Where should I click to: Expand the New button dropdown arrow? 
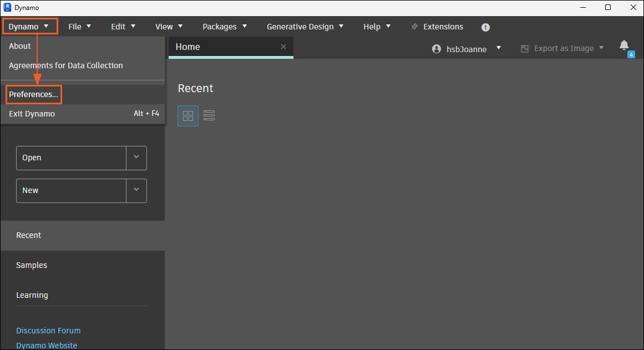coord(136,191)
